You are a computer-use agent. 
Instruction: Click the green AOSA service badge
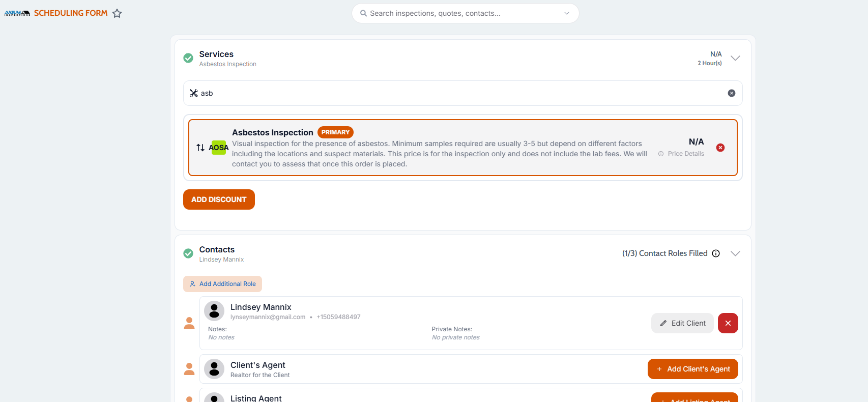[219, 148]
